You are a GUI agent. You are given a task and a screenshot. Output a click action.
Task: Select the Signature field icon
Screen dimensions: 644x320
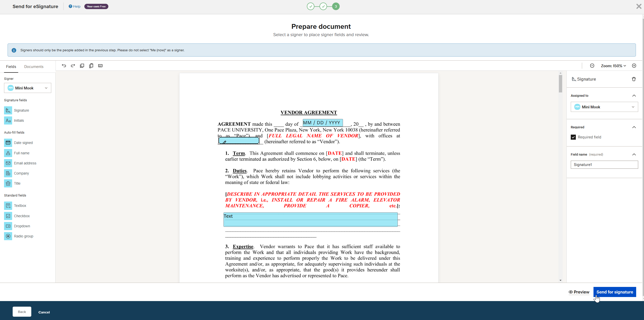pyautogui.click(x=8, y=110)
